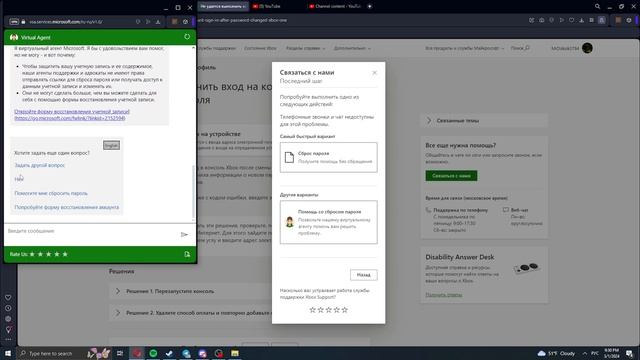Click the chat window vertical scrollbar
This screenshot has height=360, width=640.
[193, 192]
